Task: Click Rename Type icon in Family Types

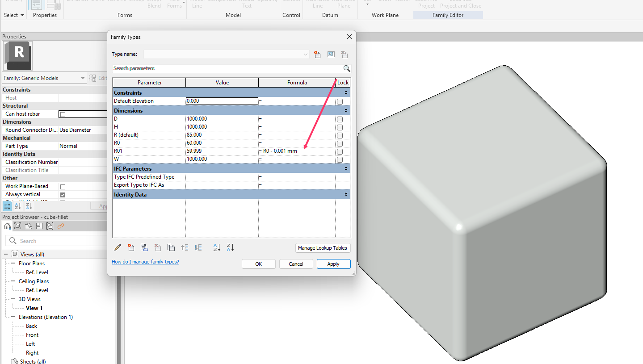Action: (331, 54)
